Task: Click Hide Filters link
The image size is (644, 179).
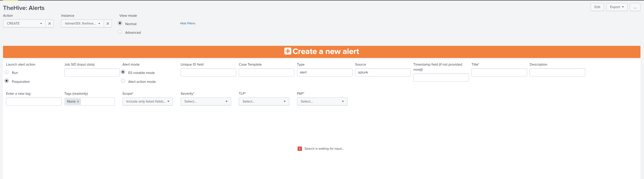Action: [188, 23]
